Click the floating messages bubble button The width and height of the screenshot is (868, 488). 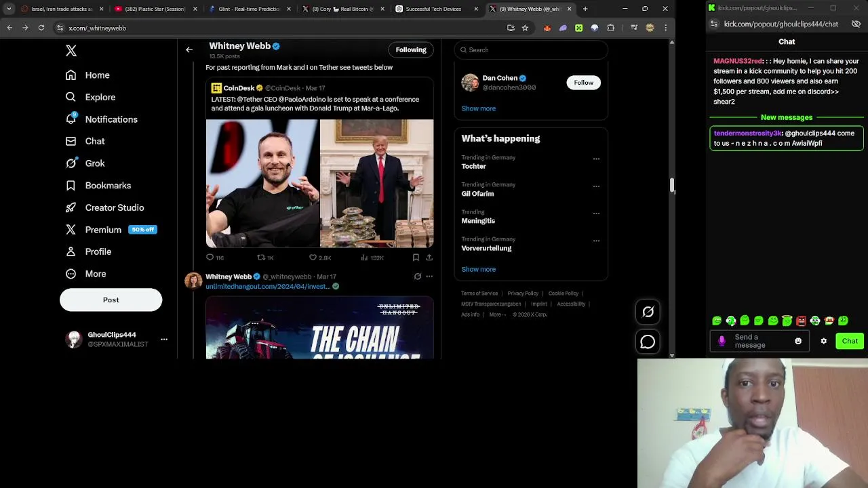[648, 342]
